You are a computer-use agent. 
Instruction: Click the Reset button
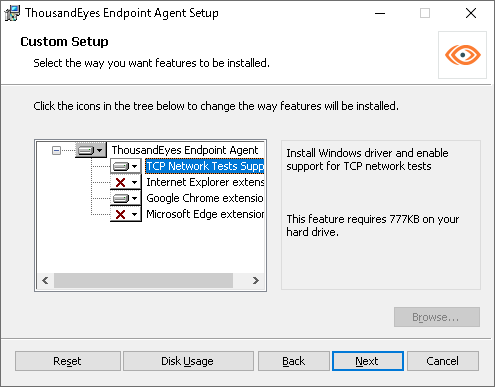pos(68,361)
